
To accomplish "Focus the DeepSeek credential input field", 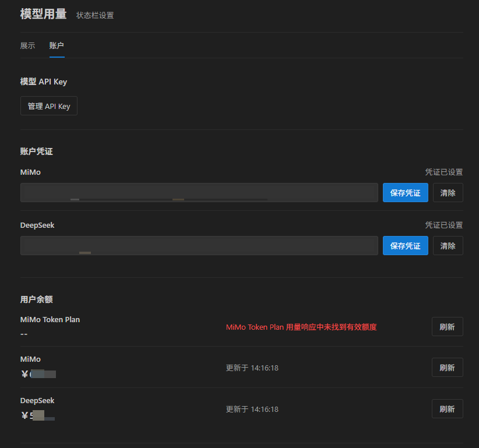I will (199, 245).
